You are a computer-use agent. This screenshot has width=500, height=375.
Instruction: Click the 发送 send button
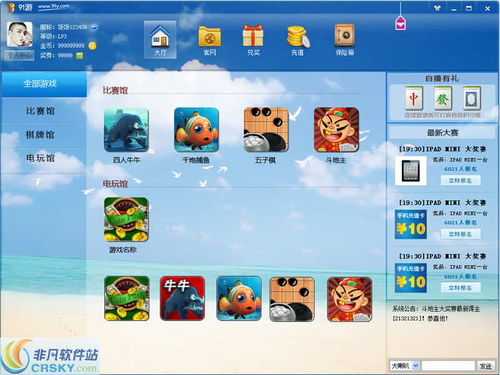[485, 366]
